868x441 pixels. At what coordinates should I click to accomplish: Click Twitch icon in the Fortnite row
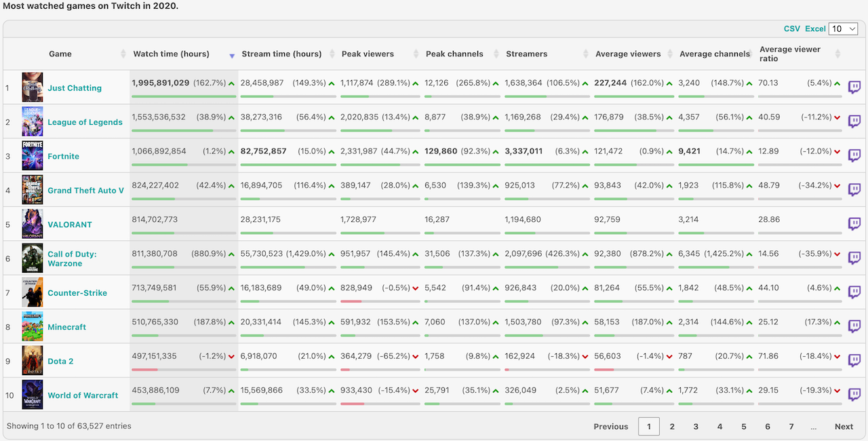point(854,155)
